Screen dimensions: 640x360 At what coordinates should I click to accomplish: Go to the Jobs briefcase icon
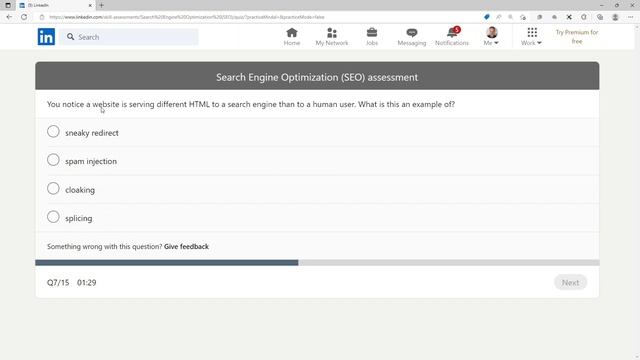pos(372,33)
